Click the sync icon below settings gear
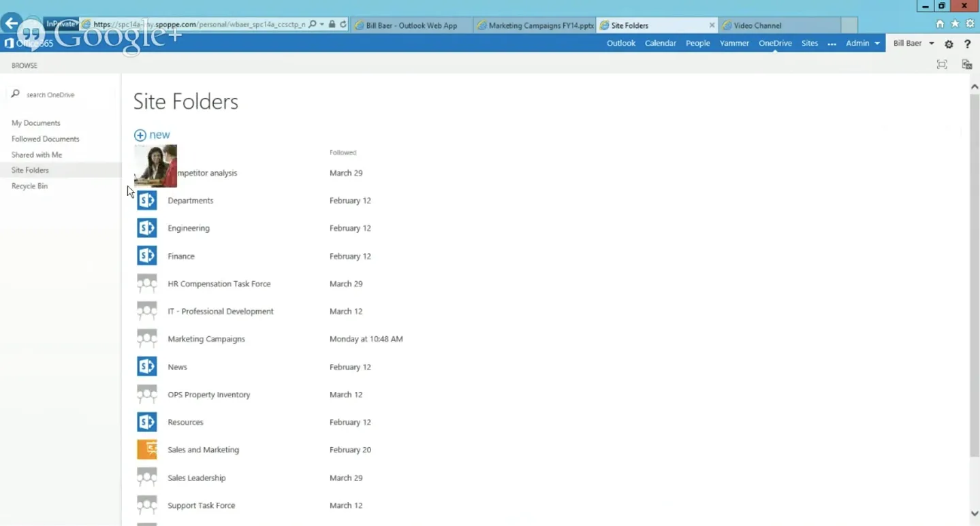Screen dimensions: 980x526 [x=966, y=65]
